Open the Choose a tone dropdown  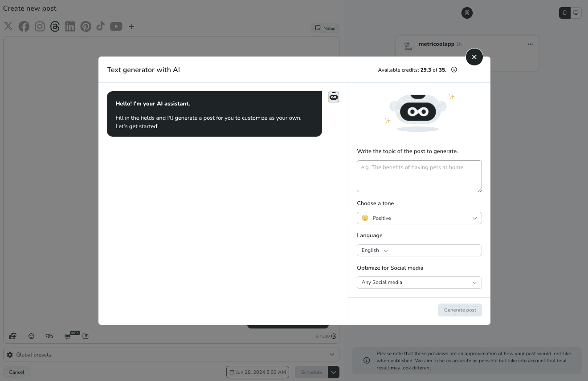point(419,218)
